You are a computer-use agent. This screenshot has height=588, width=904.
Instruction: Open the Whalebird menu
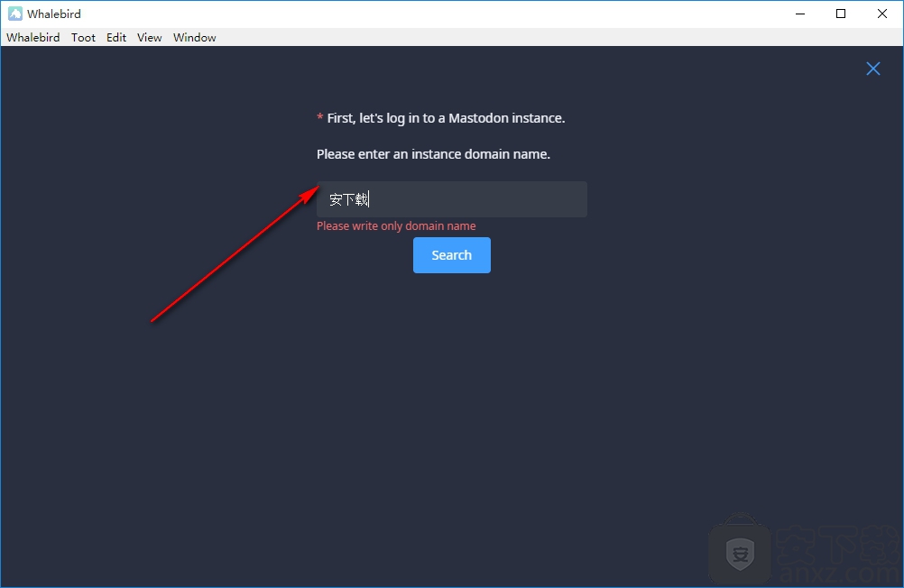pos(32,38)
